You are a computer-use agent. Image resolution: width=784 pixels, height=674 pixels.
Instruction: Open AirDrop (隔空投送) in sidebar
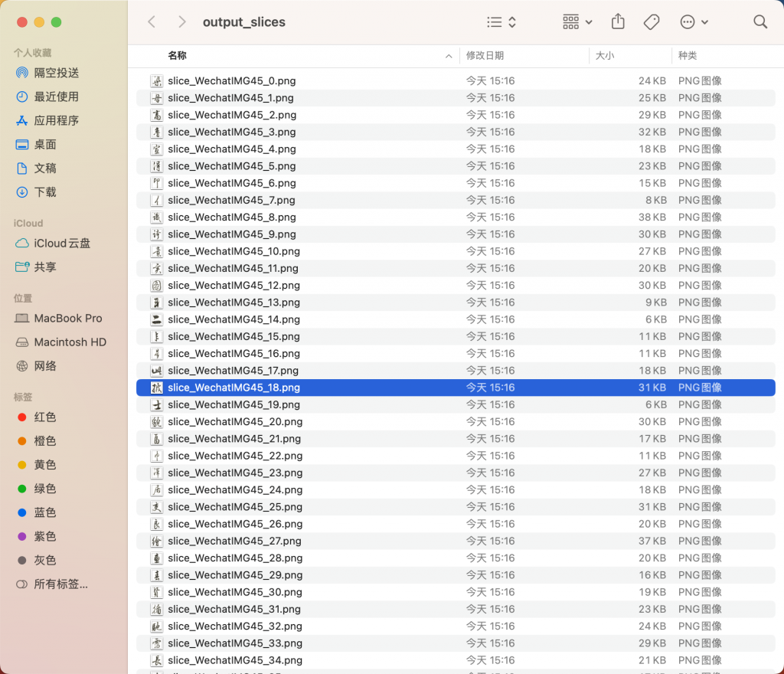56,73
